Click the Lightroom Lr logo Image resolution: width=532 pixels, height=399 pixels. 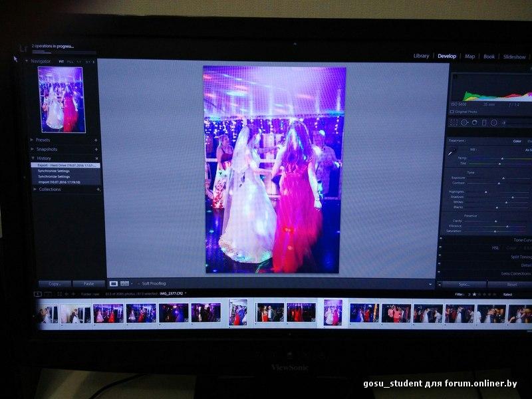[x=23, y=49]
